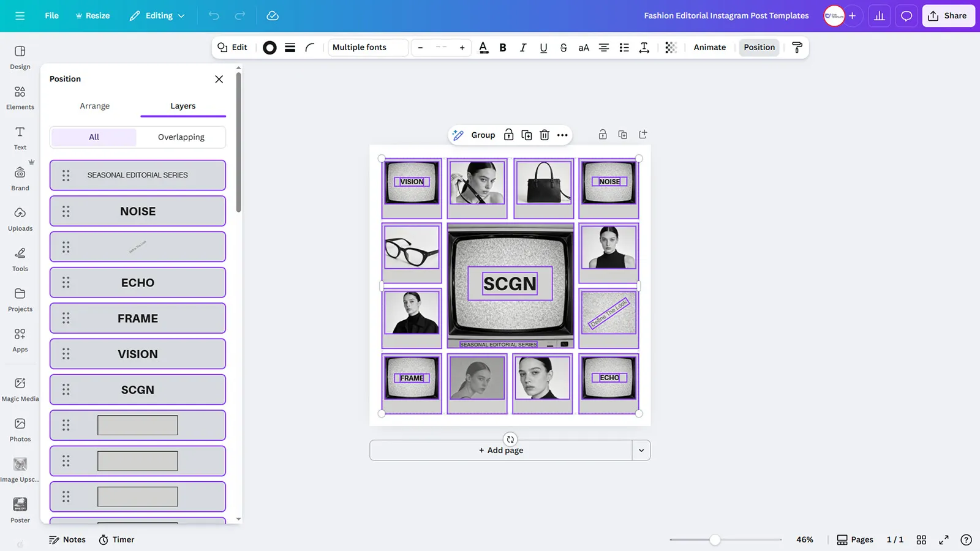Screen dimensions: 980x551
Task: Lock the selection using the floating toolbar padlock
Action: tap(508, 135)
